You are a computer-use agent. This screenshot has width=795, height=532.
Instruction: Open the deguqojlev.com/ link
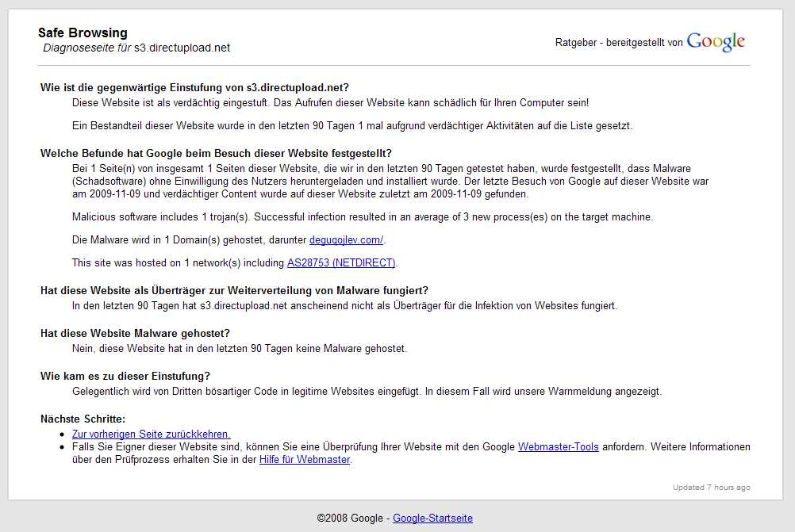pyautogui.click(x=346, y=239)
